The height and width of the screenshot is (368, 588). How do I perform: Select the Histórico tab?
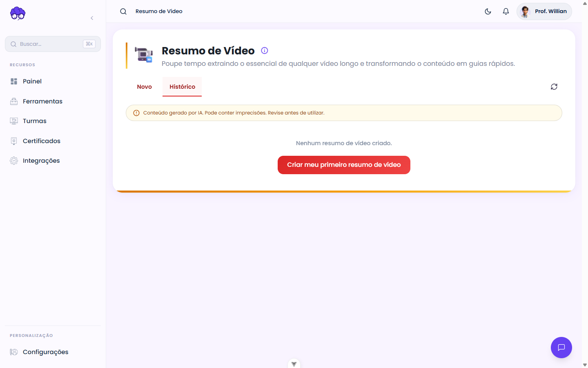coord(182,87)
